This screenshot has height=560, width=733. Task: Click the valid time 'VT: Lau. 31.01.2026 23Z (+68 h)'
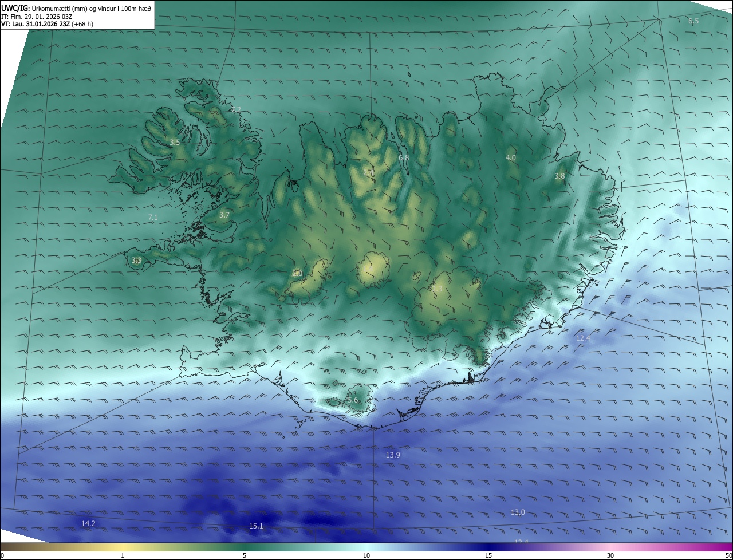[x=47, y=24]
